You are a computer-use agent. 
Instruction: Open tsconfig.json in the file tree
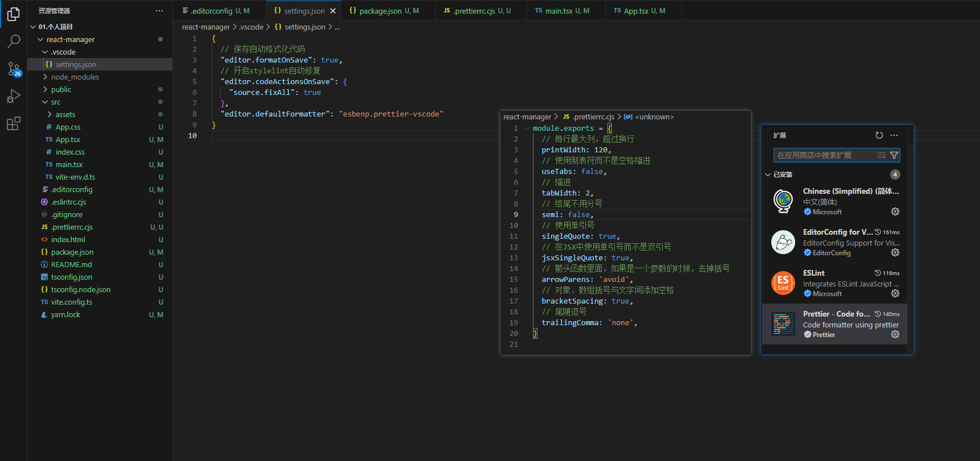[x=100, y=277]
